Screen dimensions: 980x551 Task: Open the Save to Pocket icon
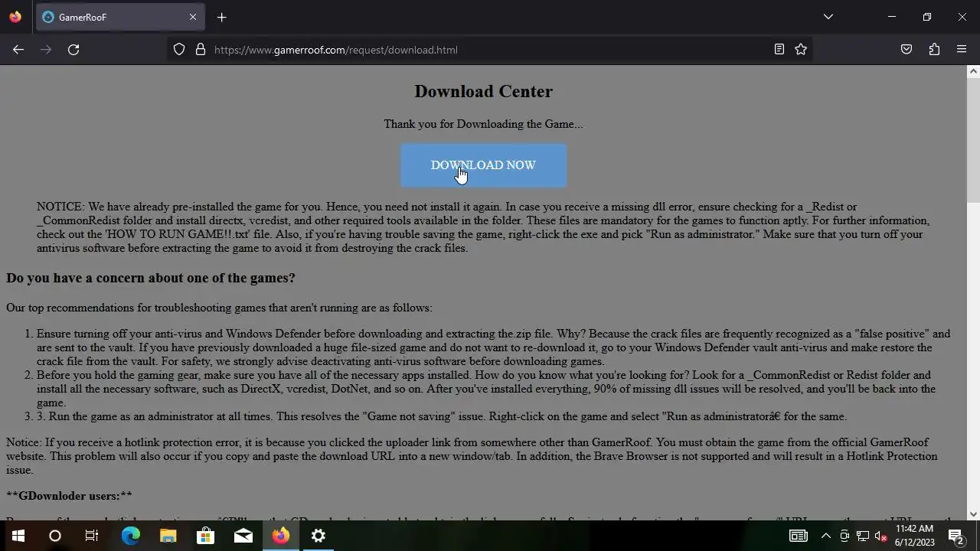[x=906, y=50]
